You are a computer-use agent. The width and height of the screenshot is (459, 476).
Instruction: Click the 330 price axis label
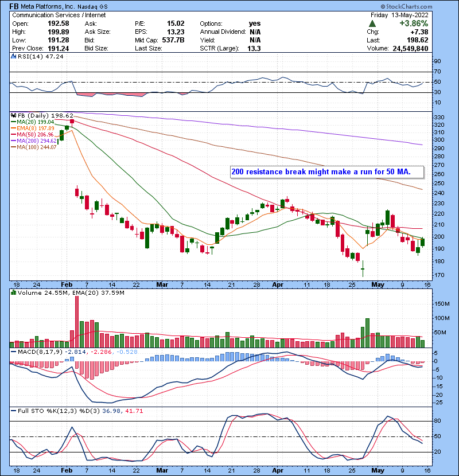[439, 118]
